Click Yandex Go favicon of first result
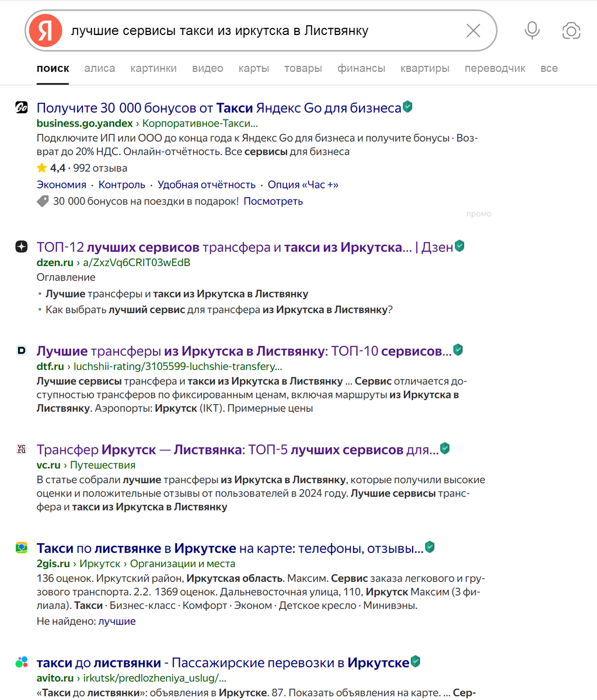Image resolution: width=597 pixels, height=700 pixels. [22, 107]
